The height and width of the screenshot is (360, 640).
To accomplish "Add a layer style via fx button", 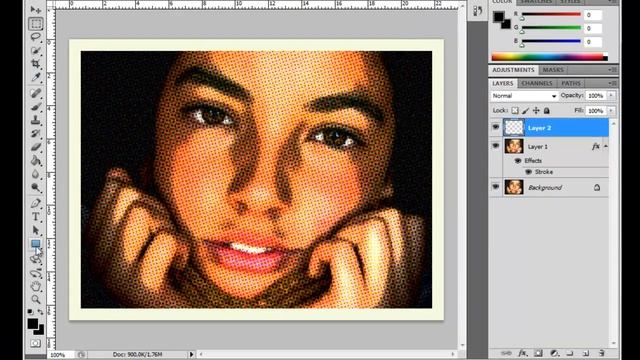I will click(522, 353).
